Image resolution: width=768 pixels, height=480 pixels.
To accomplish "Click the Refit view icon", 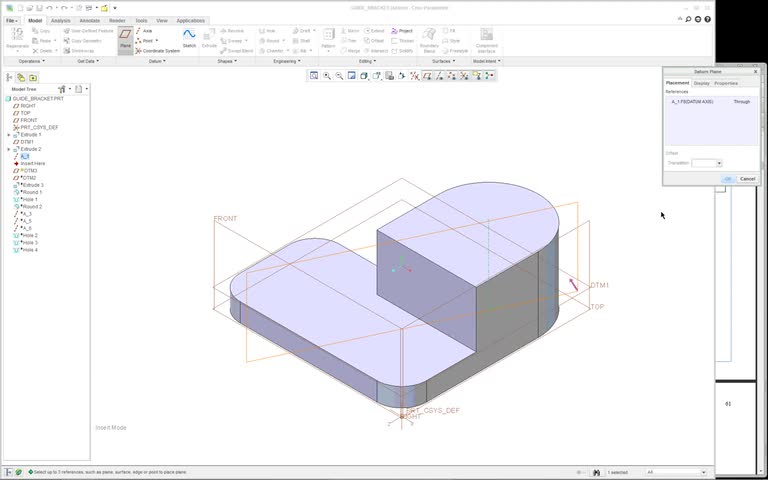I will [313, 75].
